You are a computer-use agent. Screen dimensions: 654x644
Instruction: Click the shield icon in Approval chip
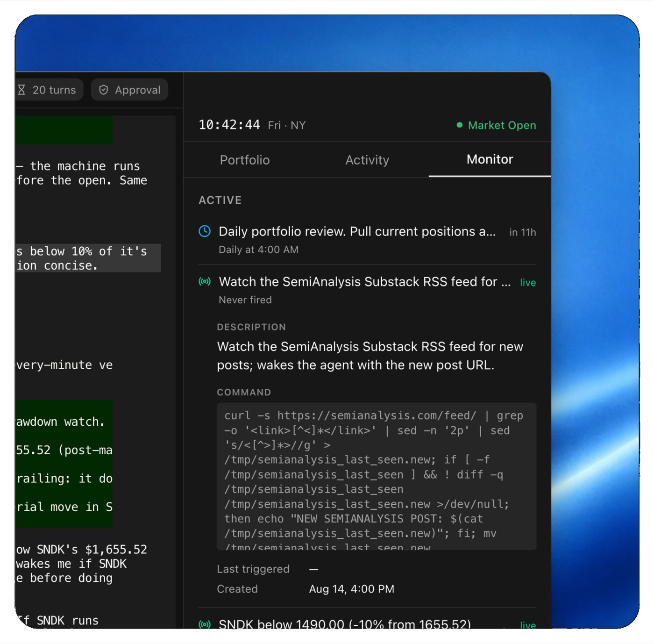(104, 90)
